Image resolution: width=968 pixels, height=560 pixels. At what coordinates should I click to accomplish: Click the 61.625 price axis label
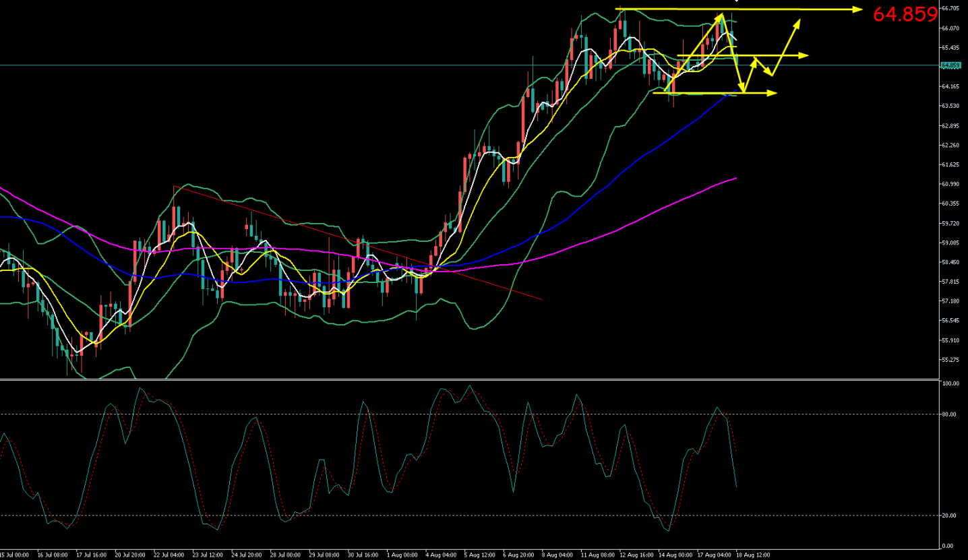click(x=950, y=164)
